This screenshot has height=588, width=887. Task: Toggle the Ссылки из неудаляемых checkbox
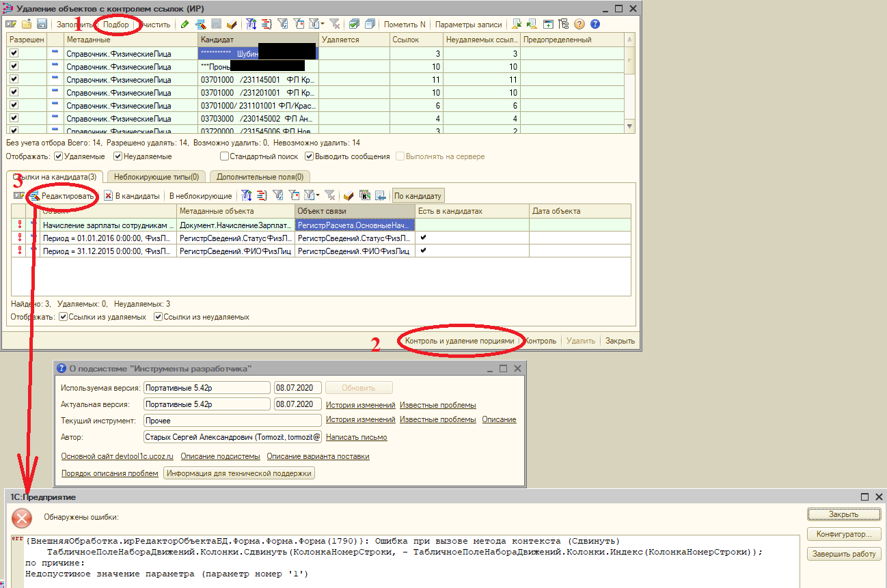158,317
